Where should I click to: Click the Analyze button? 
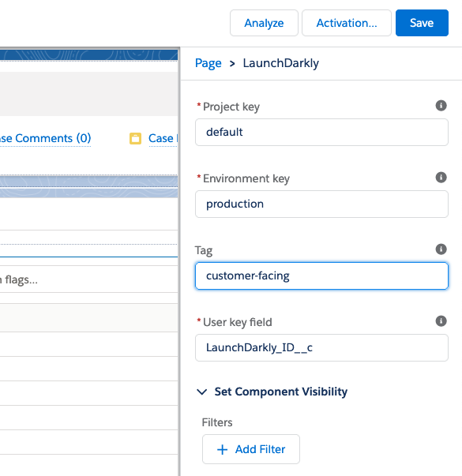tap(264, 23)
